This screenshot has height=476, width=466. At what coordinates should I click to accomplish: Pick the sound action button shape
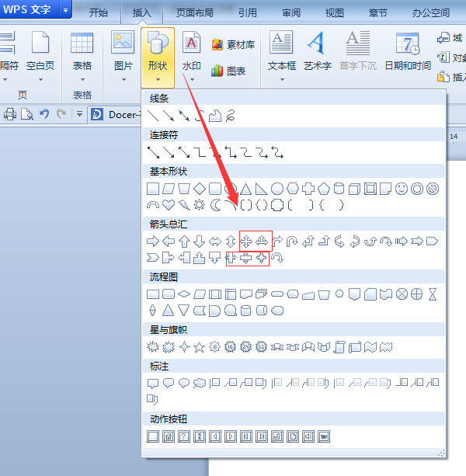pyautogui.click(x=308, y=436)
